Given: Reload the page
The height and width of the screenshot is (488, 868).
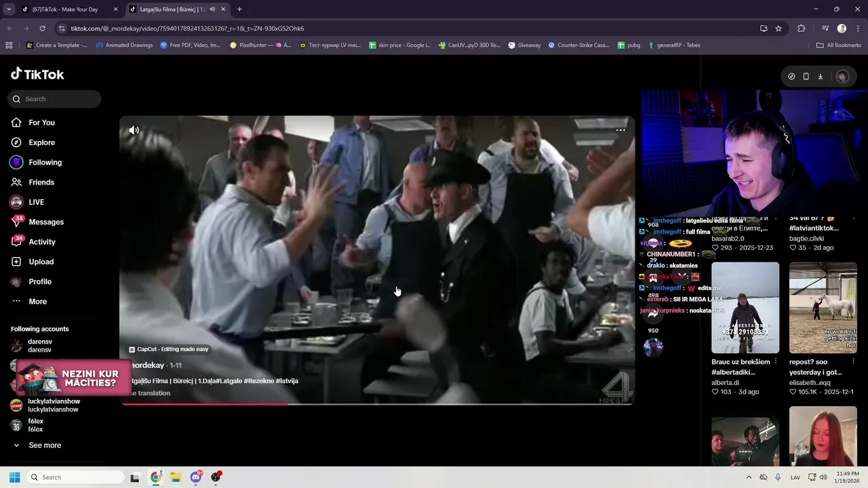Looking at the screenshot, I should [x=42, y=28].
